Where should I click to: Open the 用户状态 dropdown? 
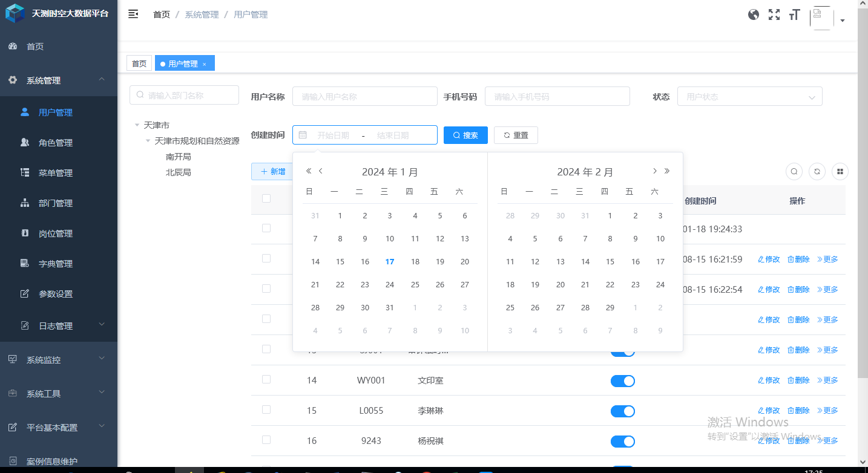749,96
